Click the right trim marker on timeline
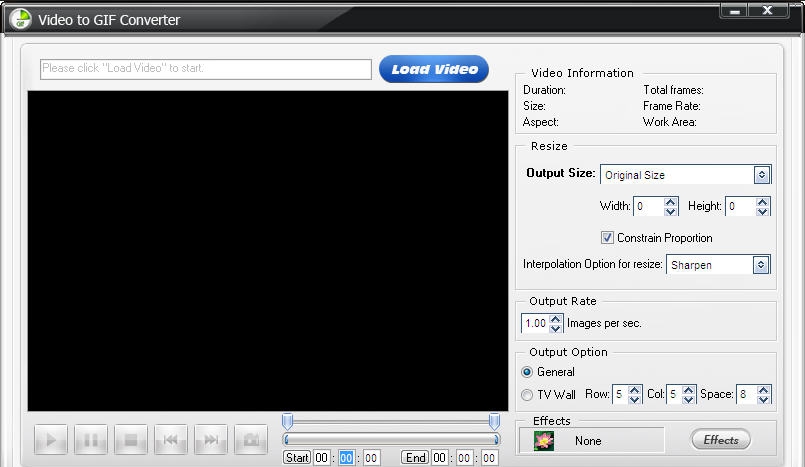The image size is (805, 467). 494,421
